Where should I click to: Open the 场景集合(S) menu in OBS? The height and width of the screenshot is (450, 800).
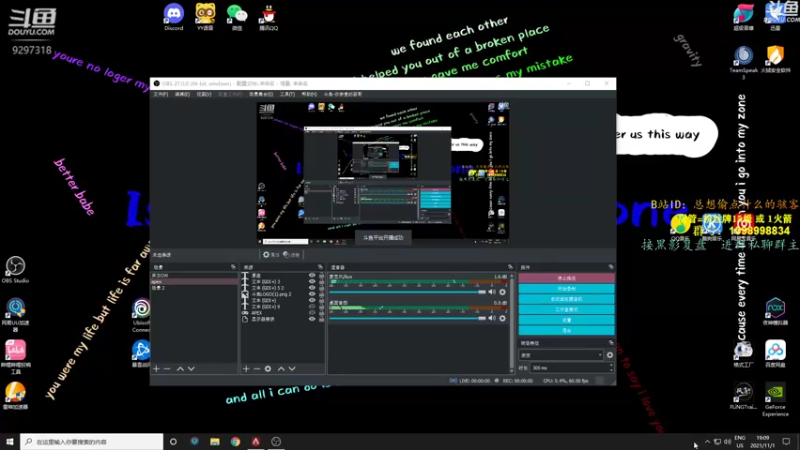(x=261, y=94)
